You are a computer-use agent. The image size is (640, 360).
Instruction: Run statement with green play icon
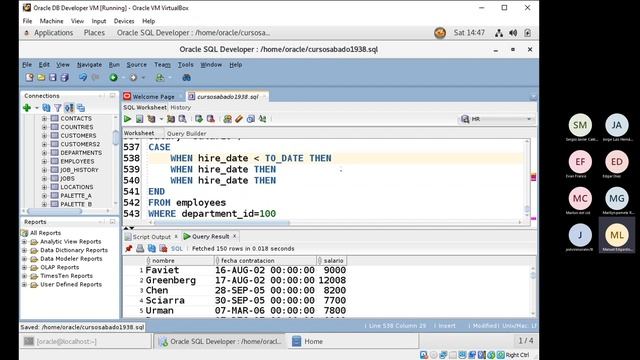click(128, 119)
